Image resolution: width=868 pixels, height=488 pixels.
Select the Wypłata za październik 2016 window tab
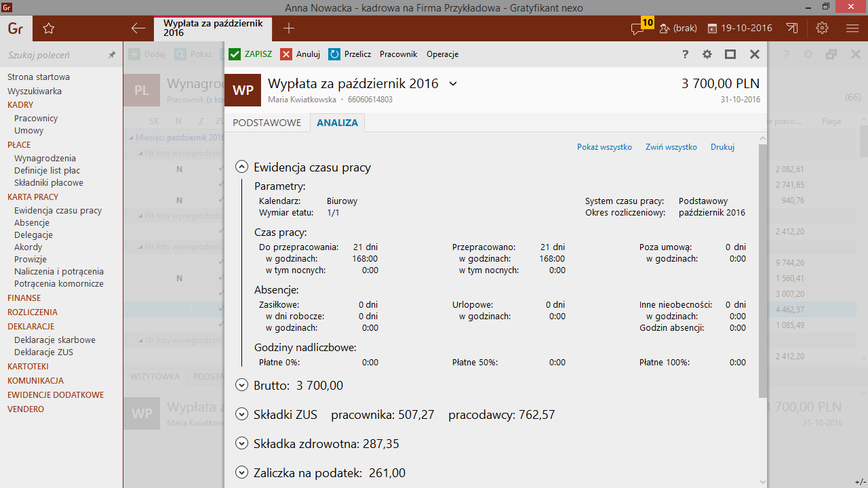coord(213,28)
